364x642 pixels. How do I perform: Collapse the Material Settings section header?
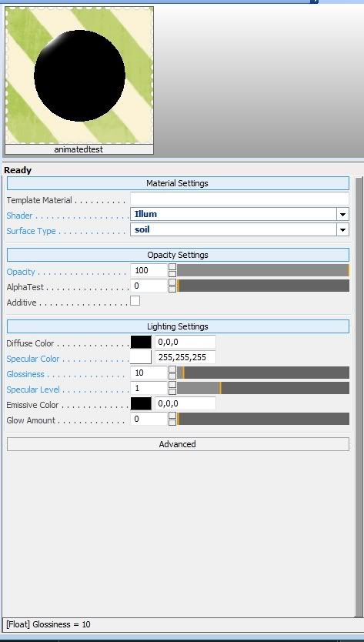[178, 183]
